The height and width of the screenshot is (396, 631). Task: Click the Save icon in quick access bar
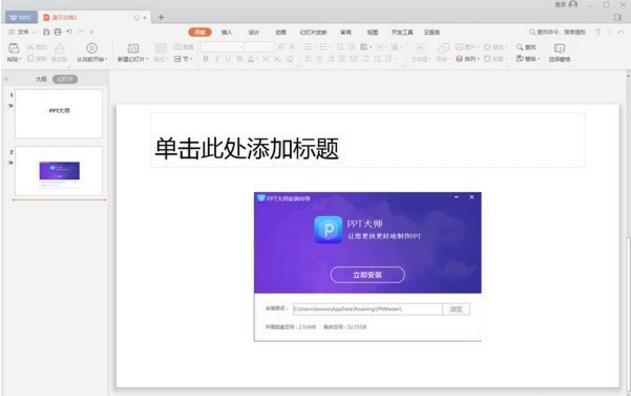[46, 32]
